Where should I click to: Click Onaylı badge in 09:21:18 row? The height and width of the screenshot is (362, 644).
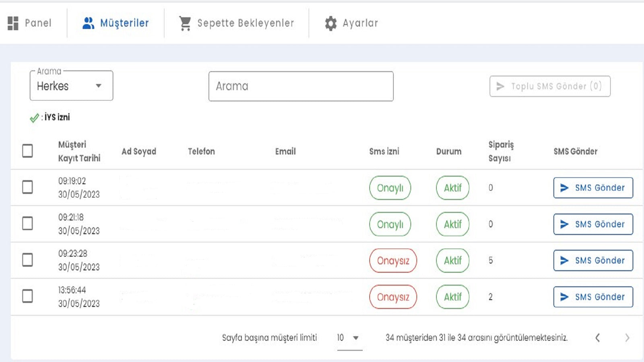390,224
